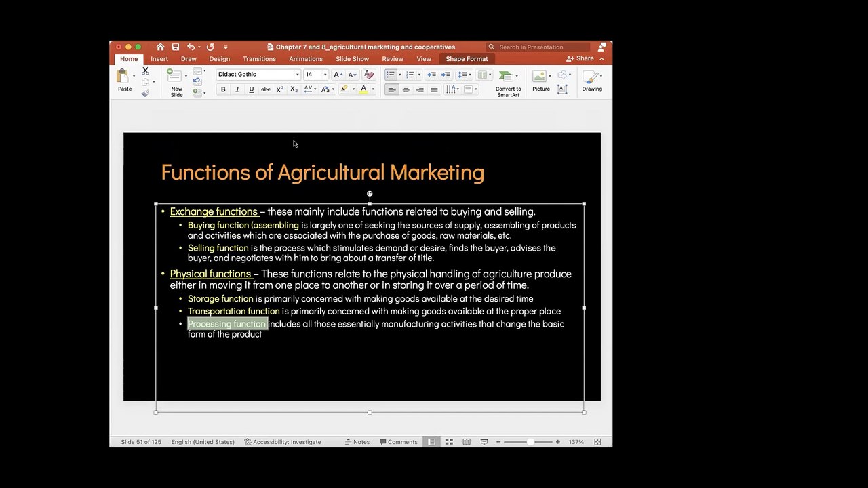Screen dimensions: 868x488
Task: Align text left
Action: (x=392, y=89)
